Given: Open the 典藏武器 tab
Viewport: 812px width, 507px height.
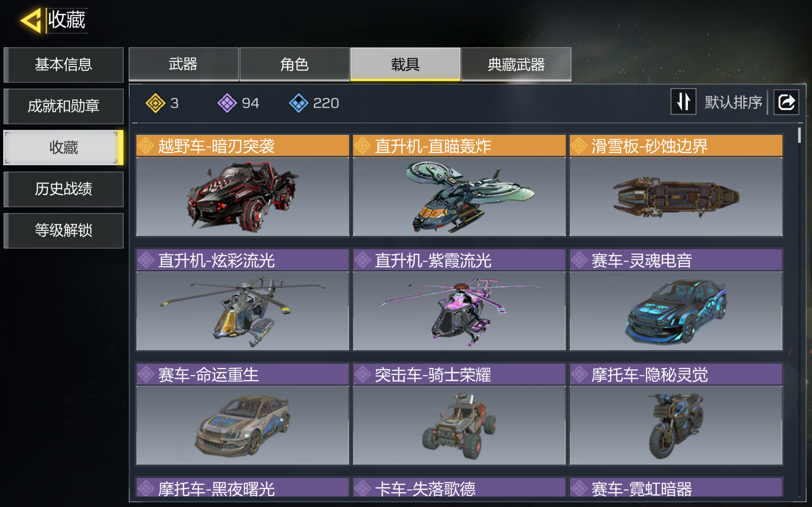Looking at the screenshot, I should [516, 64].
